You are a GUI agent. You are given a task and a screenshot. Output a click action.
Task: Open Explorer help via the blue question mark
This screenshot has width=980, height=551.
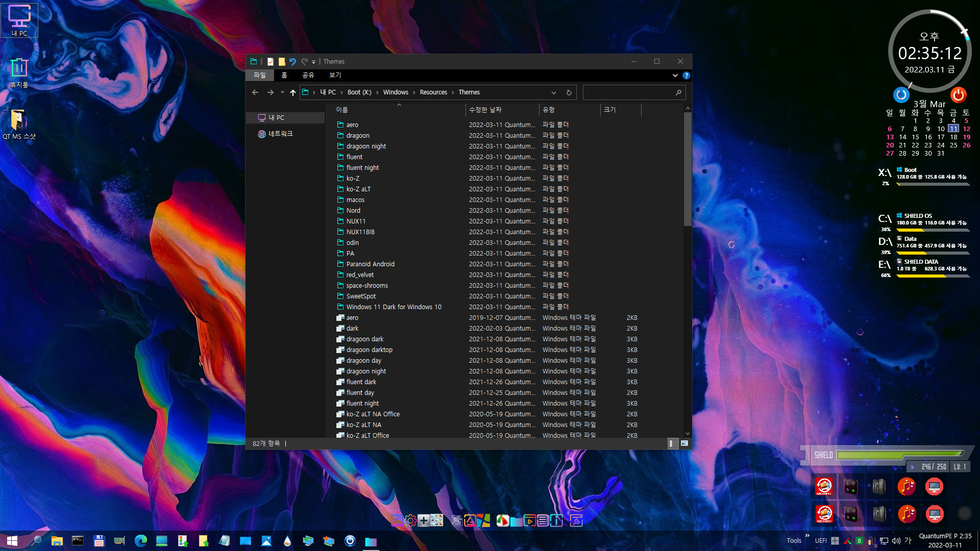(687, 76)
